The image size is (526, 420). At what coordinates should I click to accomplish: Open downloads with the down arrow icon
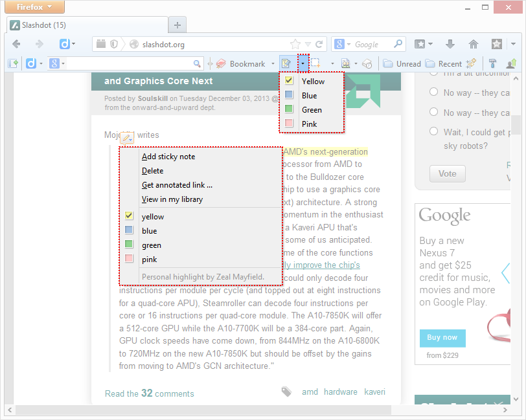tap(450, 44)
